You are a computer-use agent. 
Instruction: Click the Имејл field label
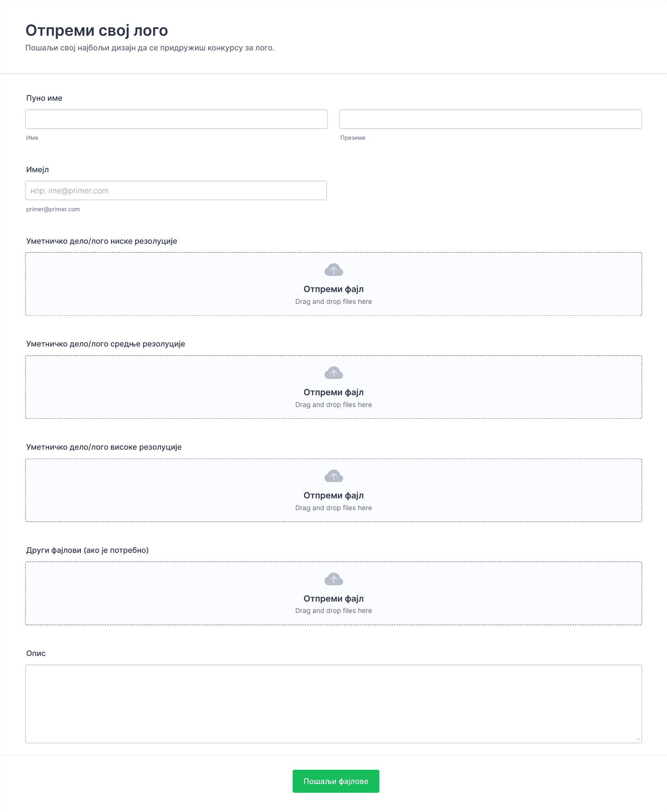click(x=37, y=170)
